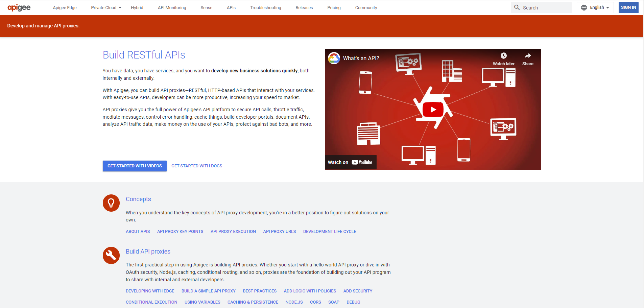Open the video Share options
Screen dimensions: 644x308
[x=527, y=56]
